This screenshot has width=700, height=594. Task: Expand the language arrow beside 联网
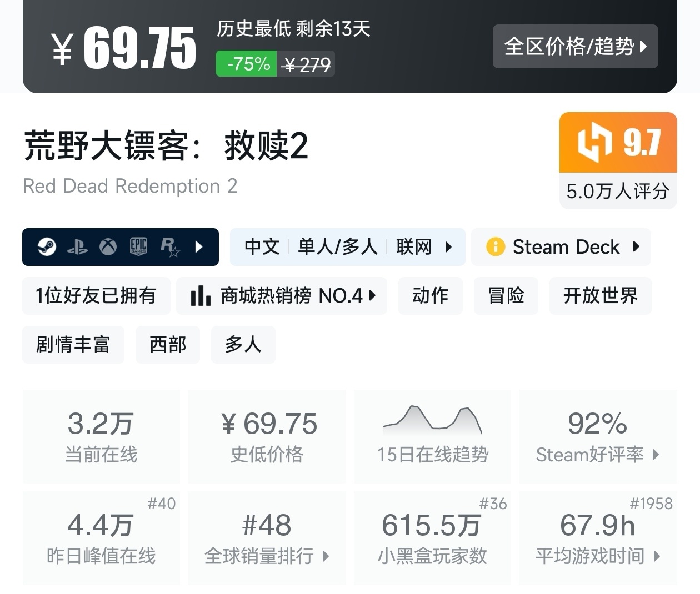point(448,246)
